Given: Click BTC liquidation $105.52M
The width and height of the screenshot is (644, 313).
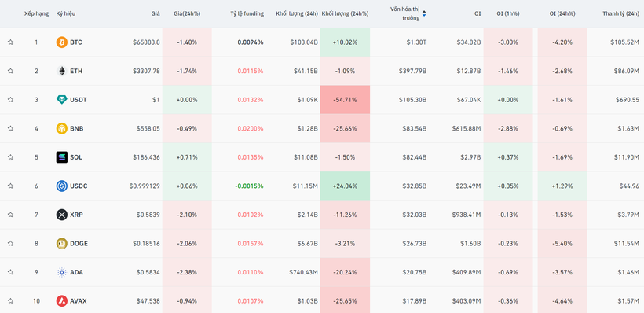Looking at the screenshot, I should click(624, 42).
